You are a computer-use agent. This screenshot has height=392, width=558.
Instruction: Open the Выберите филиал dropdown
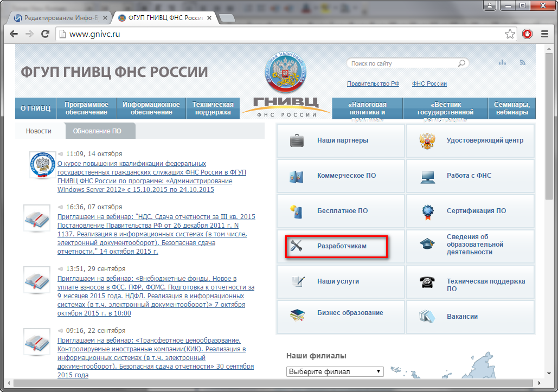pos(335,371)
